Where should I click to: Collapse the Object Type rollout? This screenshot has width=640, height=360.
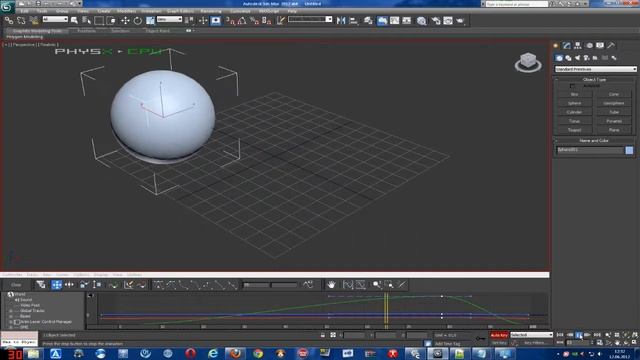pos(594,80)
